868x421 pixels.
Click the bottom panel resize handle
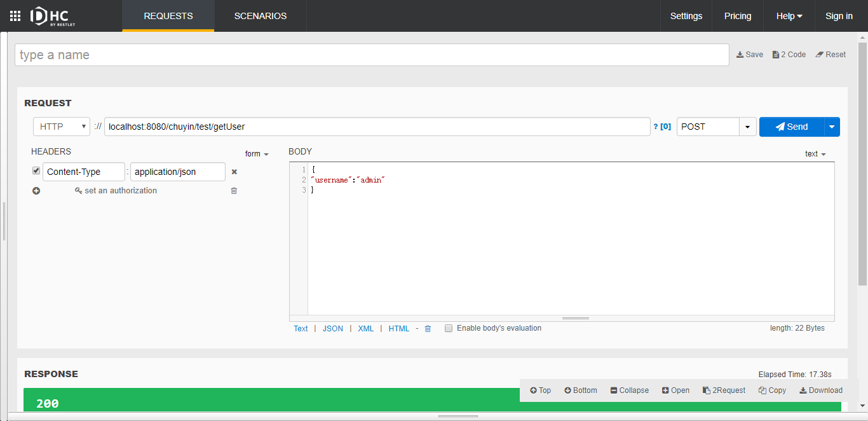[458, 417]
